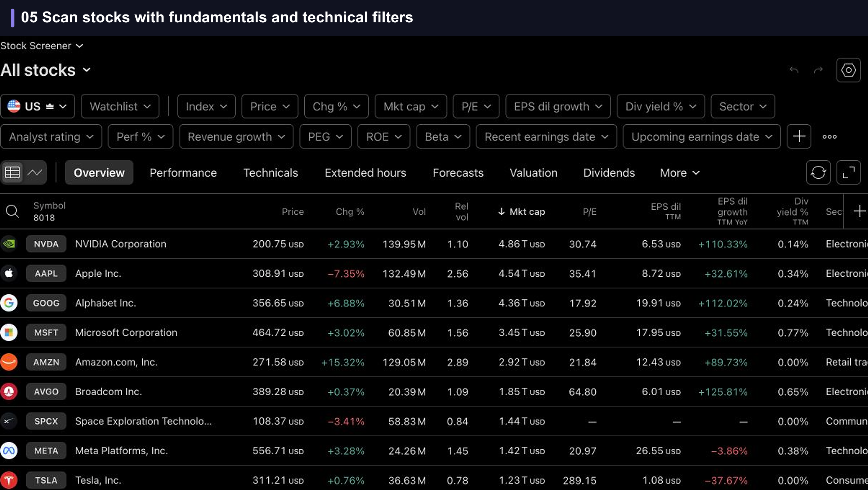Click the undo arrow icon
This screenshot has height=490, width=868.
pyautogui.click(x=794, y=70)
